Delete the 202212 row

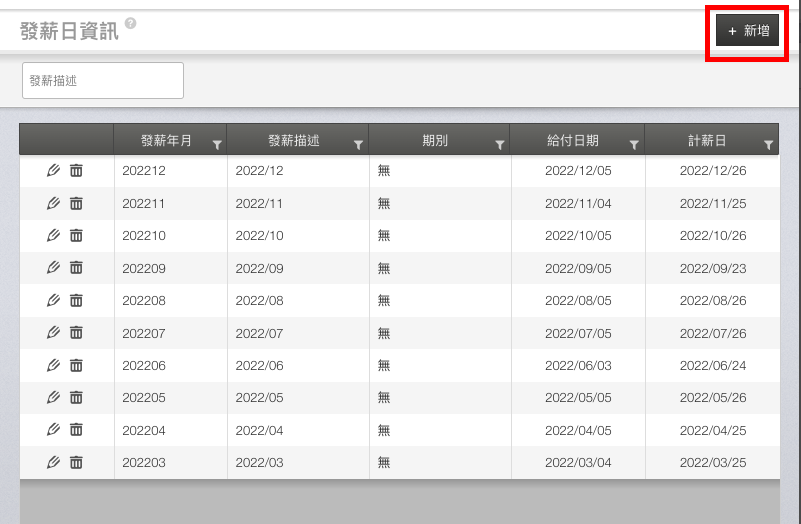point(76,171)
